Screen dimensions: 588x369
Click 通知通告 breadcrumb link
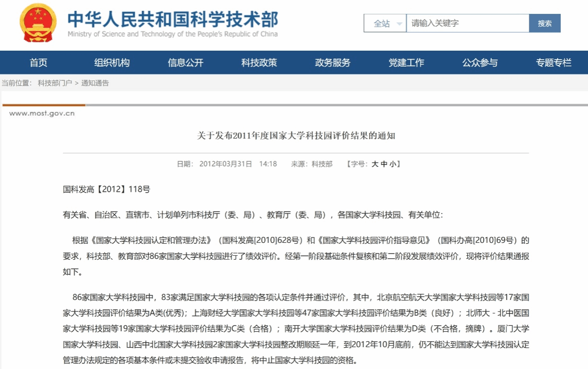pyautogui.click(x=95, y=83)
